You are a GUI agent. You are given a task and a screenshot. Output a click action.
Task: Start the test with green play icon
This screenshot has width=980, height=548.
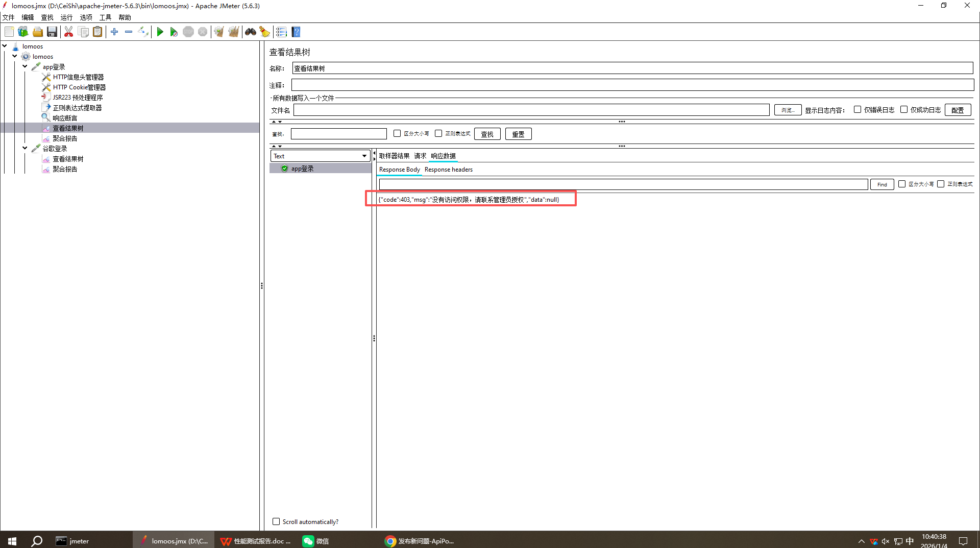[160, 32]
